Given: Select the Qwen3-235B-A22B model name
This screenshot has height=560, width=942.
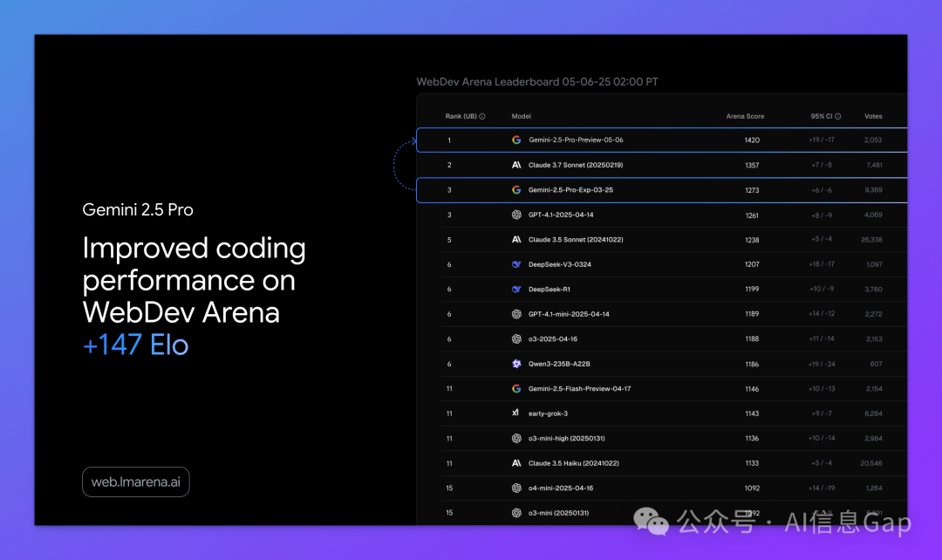Looking at the screenshot, I should tap(559, 364).
